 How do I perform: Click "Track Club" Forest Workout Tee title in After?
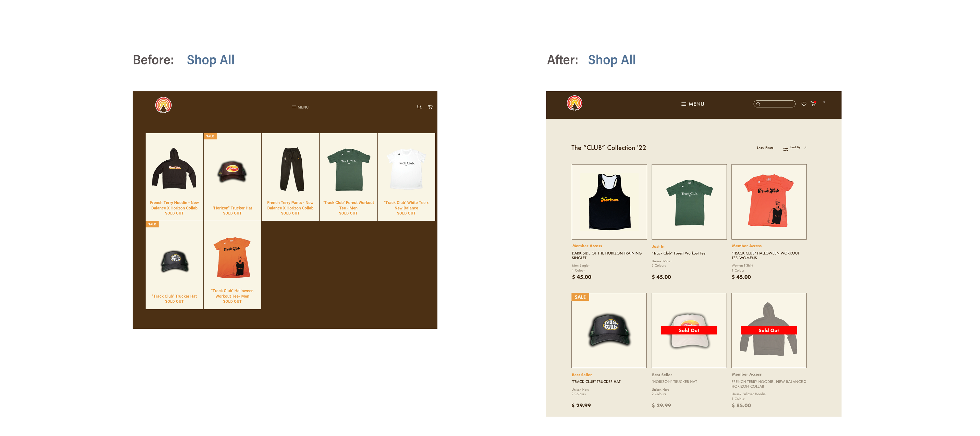pyautogui.click(x=678, y=253)
